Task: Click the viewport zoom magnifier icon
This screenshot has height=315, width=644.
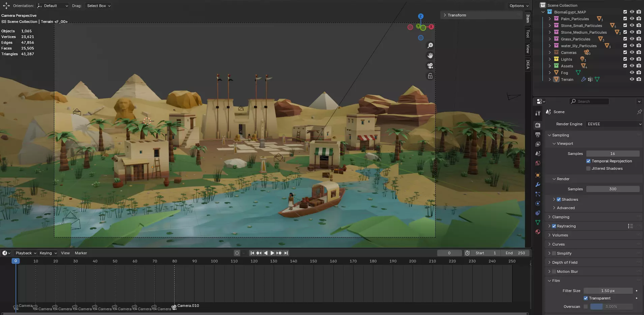Action: tap(430, 45)
